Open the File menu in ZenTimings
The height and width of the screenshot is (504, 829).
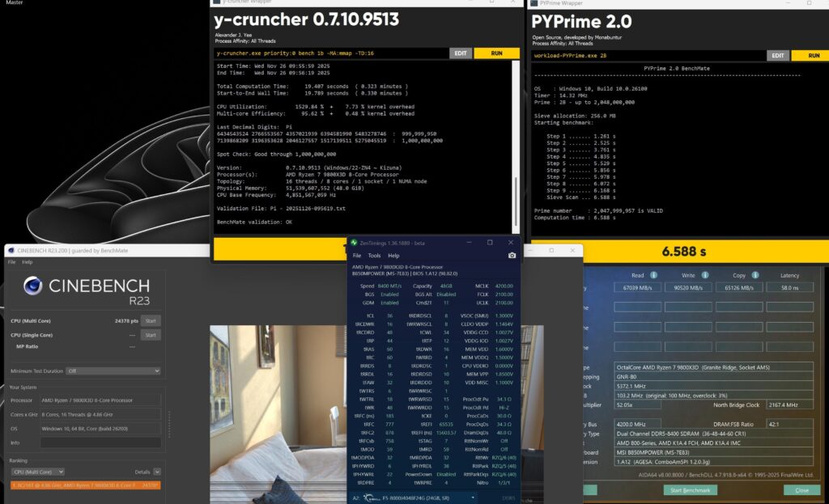click(357, 256)
